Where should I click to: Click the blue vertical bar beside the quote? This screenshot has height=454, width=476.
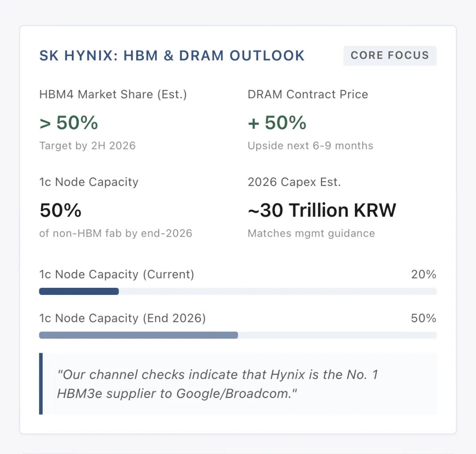point(41,383)
